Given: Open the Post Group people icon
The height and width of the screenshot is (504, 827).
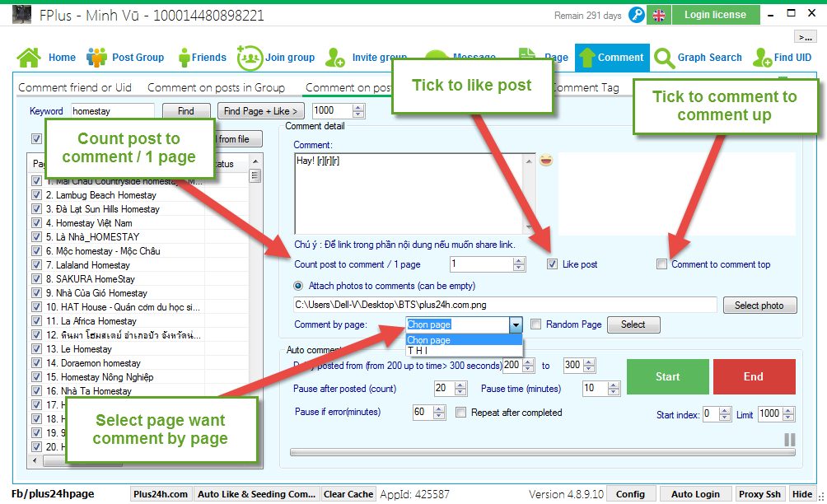Looking at the screenshot, I should [97, 58].
